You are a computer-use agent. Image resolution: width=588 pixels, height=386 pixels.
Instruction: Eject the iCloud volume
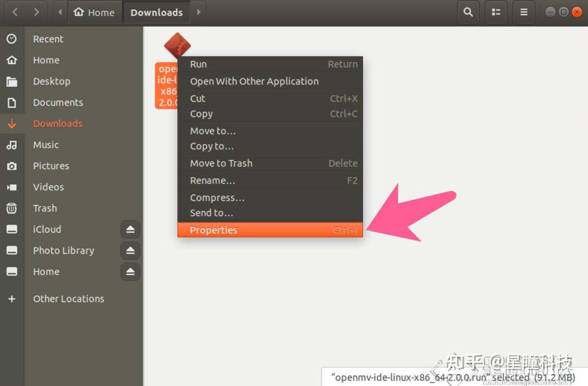[x=130, y=229]
